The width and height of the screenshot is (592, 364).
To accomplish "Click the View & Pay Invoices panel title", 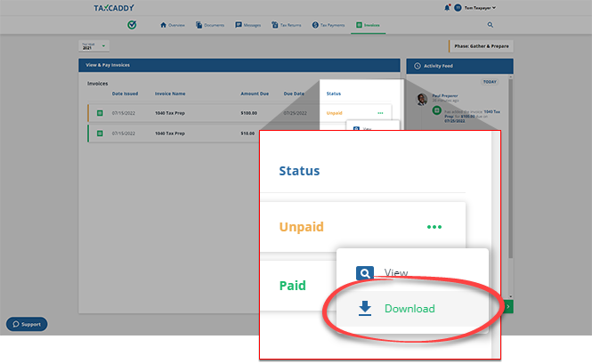I will click(108, 65).
